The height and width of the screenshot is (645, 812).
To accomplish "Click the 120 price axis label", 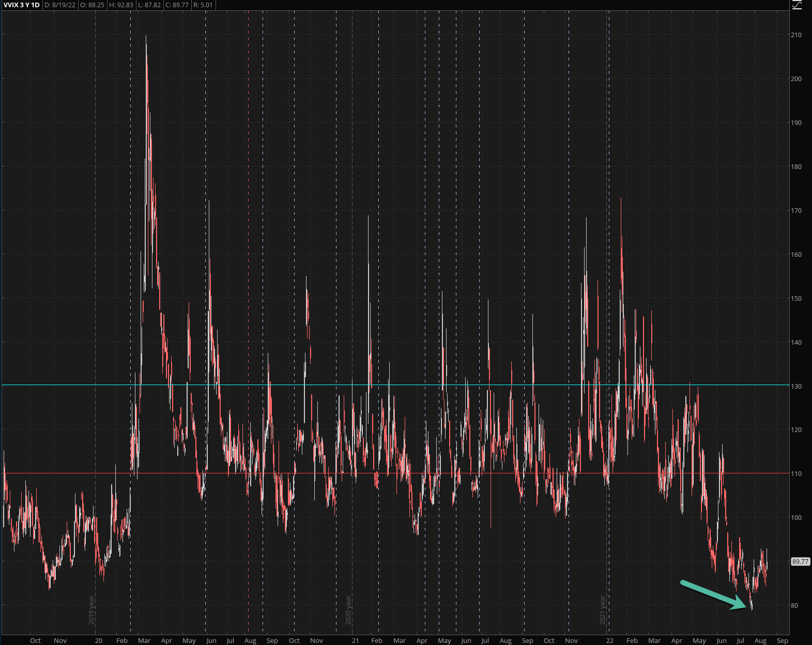I will [x=796, y=429].
